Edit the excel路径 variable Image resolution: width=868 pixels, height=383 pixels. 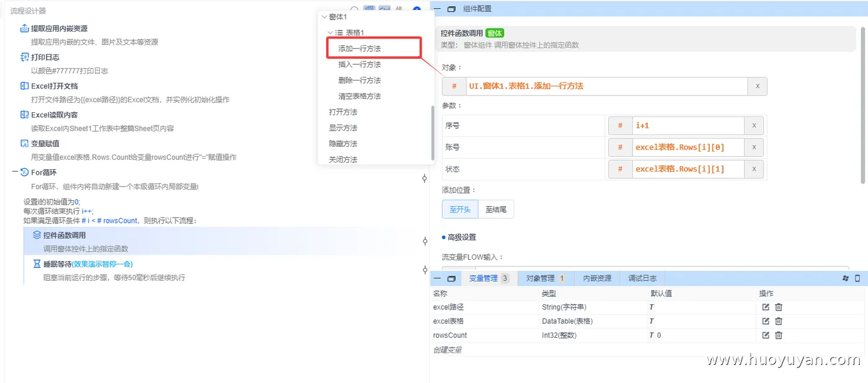766,307
